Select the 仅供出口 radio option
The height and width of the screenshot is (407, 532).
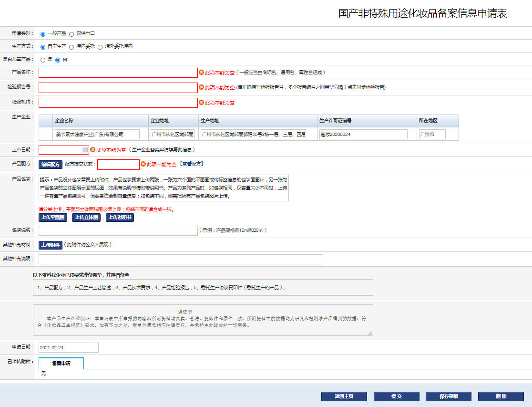[x=71, y=34]
